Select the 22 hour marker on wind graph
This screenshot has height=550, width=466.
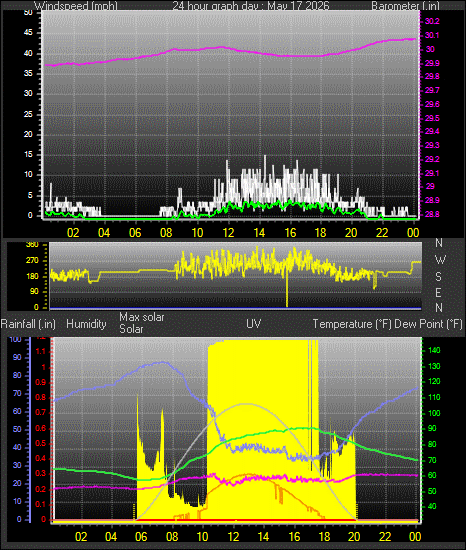(x=382, y=233)
